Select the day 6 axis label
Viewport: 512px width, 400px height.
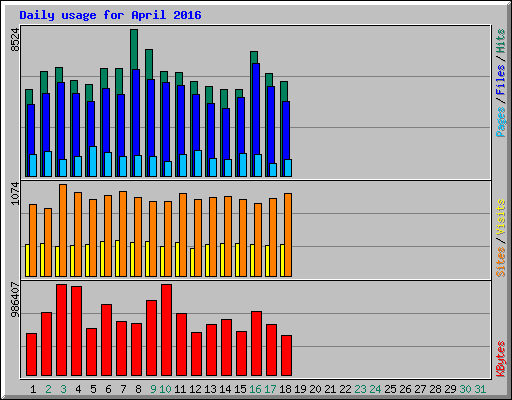coord(108,389)
